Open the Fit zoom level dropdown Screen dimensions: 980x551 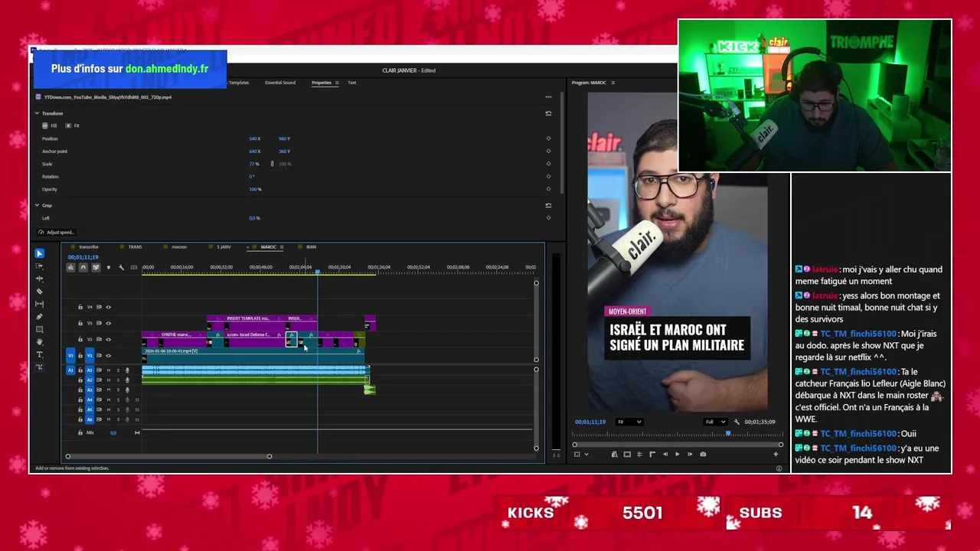tap(629, 422)
